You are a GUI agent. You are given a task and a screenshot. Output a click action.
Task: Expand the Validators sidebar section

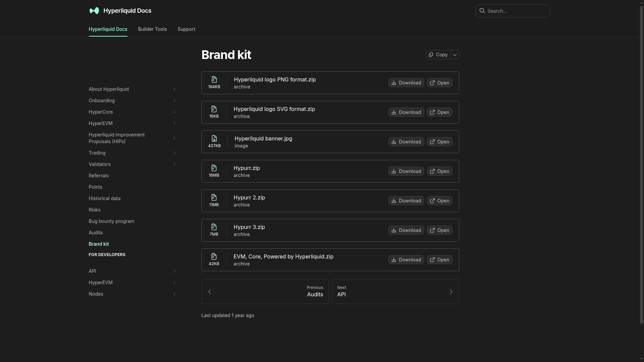[174, 164]
